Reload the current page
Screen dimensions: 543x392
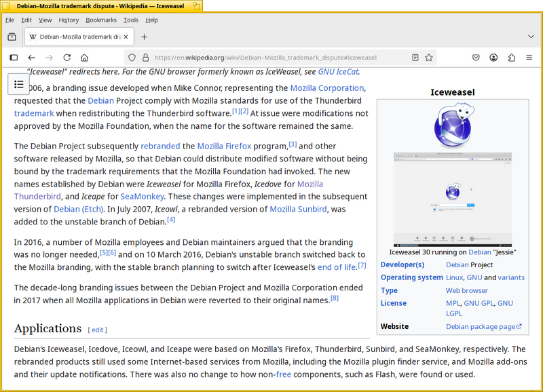tap(67, 58)
